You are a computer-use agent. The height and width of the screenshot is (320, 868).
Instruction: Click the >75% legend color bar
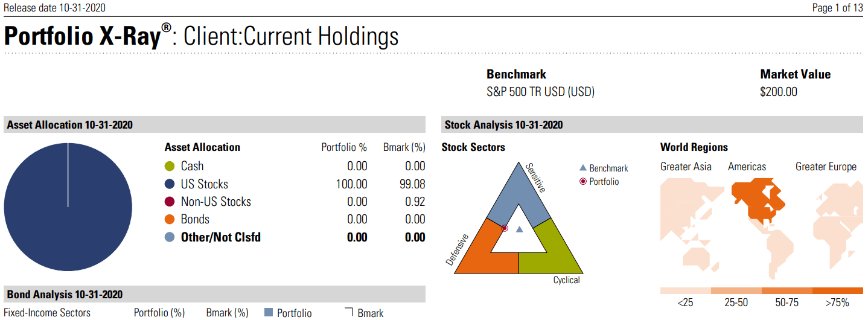[x=837, y=290]
